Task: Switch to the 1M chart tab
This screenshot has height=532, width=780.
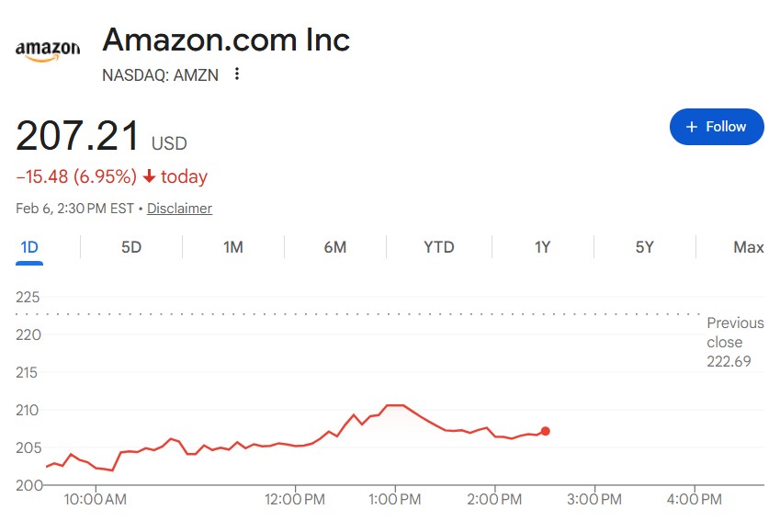Action: (233, 247)
